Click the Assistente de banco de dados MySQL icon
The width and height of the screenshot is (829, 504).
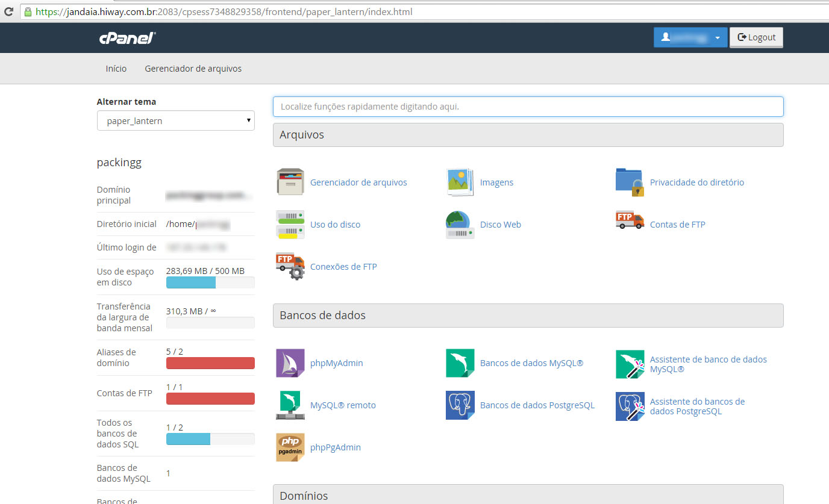tap(630, 364)
